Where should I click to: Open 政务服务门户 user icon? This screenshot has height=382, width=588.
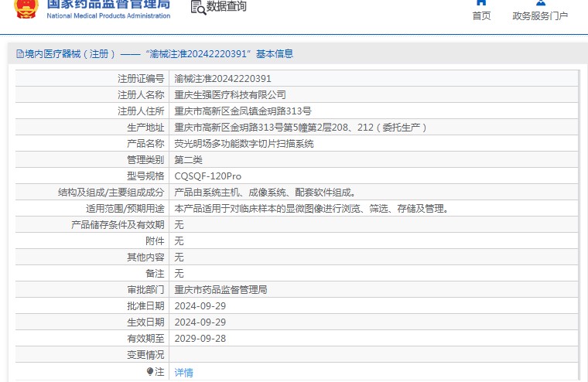pos(540,2)
